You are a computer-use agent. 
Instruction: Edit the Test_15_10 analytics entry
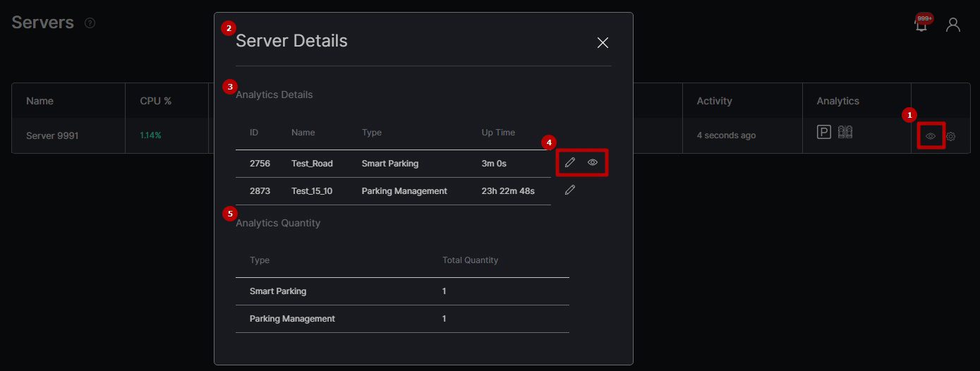coord(570,190)
